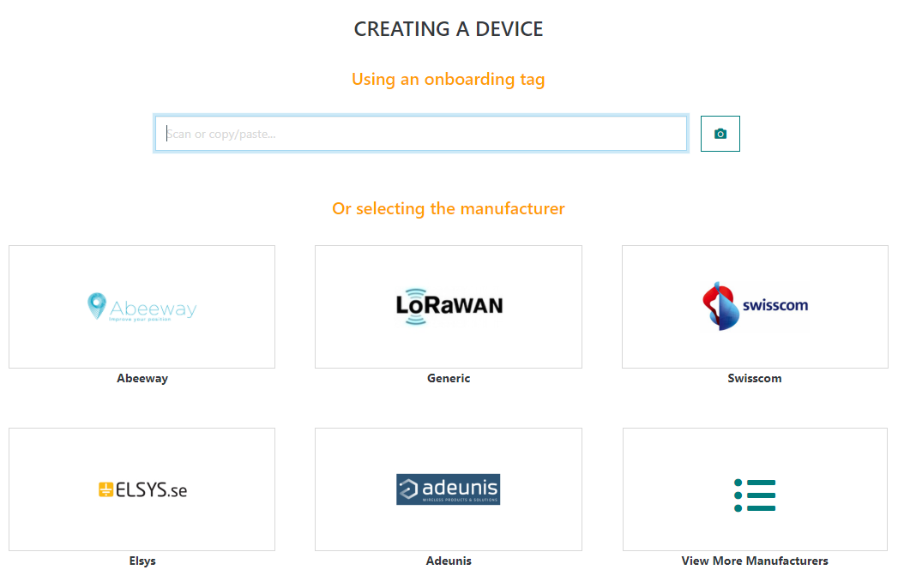Choose the LoRaWAN logo image
The width and height of the screenshot is (898, 588).
449,306
